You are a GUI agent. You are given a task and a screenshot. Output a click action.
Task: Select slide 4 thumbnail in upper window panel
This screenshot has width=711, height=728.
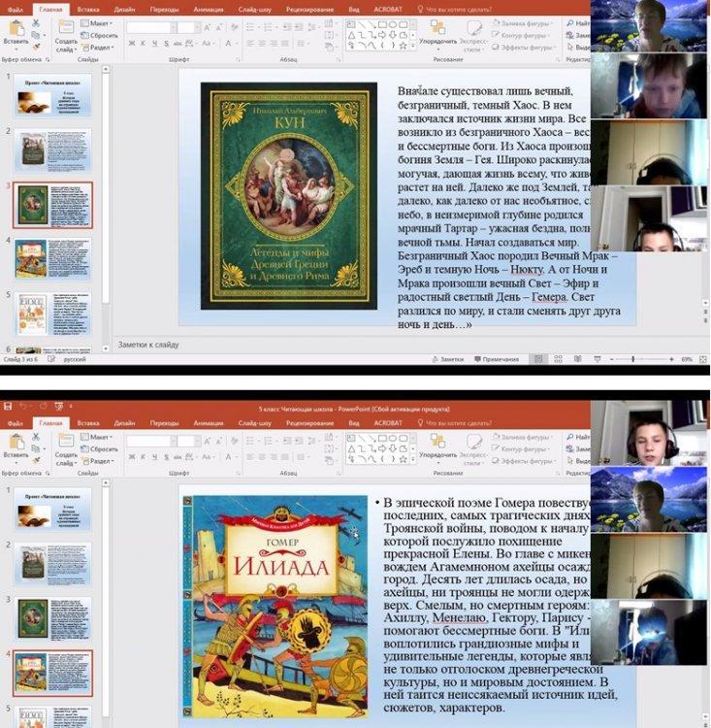[52, 259]
